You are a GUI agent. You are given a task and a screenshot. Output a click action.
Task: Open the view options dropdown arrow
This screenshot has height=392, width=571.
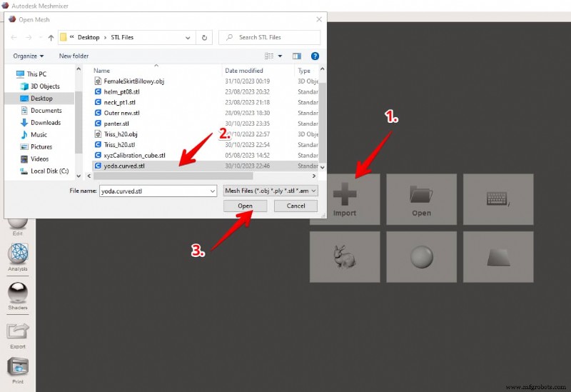[280, 56]
